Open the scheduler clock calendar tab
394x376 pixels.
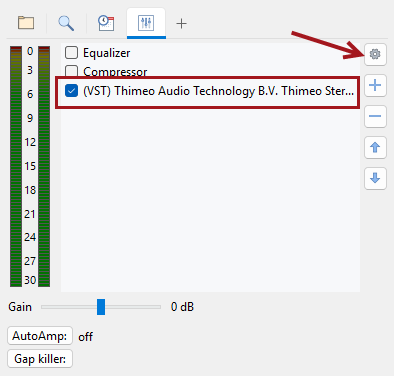coord(106,23)
